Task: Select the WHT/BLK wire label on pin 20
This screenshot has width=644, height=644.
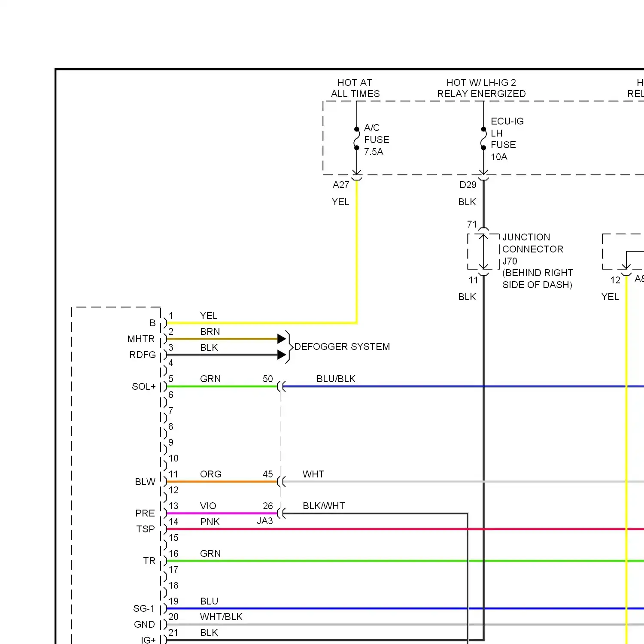Action: click(221, 617)
